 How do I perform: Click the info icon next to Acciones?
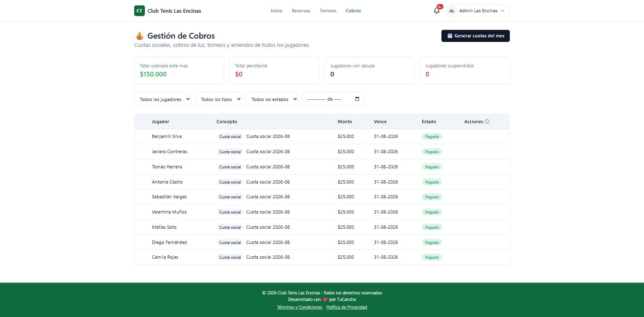[x=487, y=122]
